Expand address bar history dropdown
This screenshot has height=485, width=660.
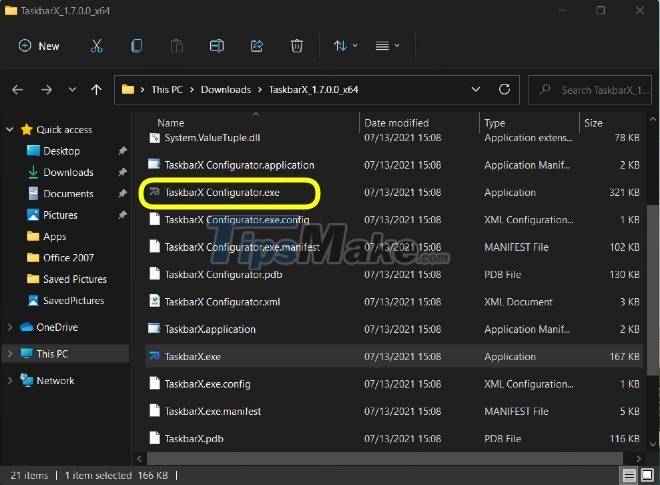476,90
